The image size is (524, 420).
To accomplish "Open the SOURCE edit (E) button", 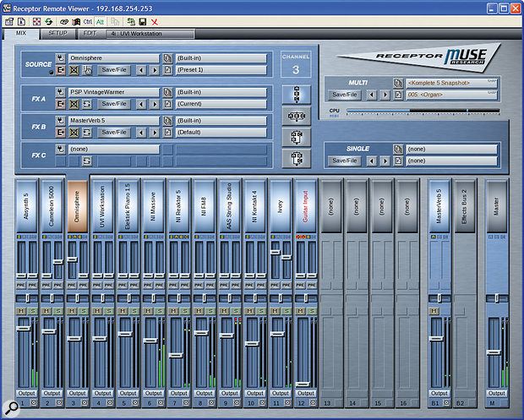I will pyautogui.click(x=61, y=70).
